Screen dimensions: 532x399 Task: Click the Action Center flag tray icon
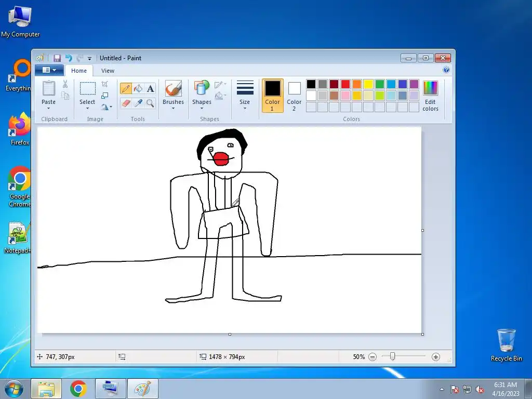coord(454,389)
